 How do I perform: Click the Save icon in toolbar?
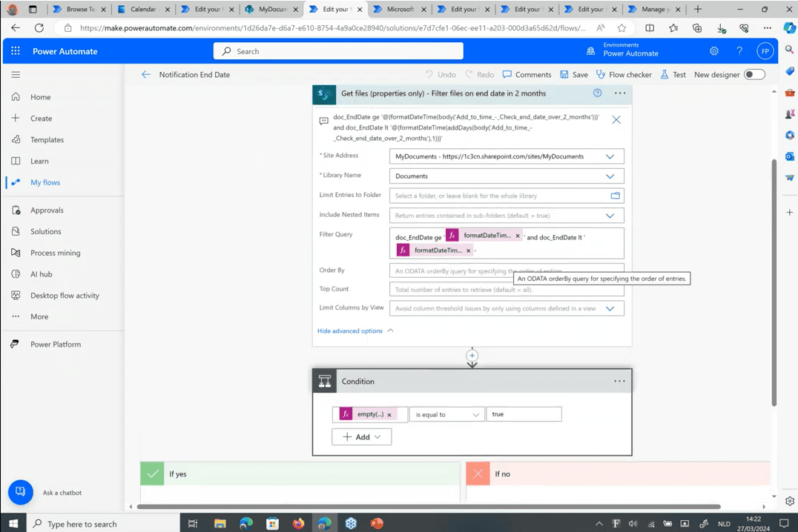coord(564,75)
